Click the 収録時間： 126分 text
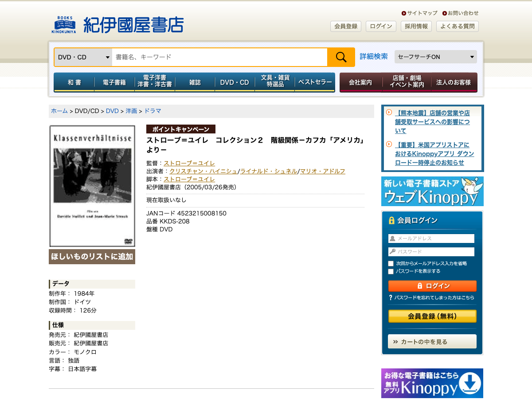 73,310
